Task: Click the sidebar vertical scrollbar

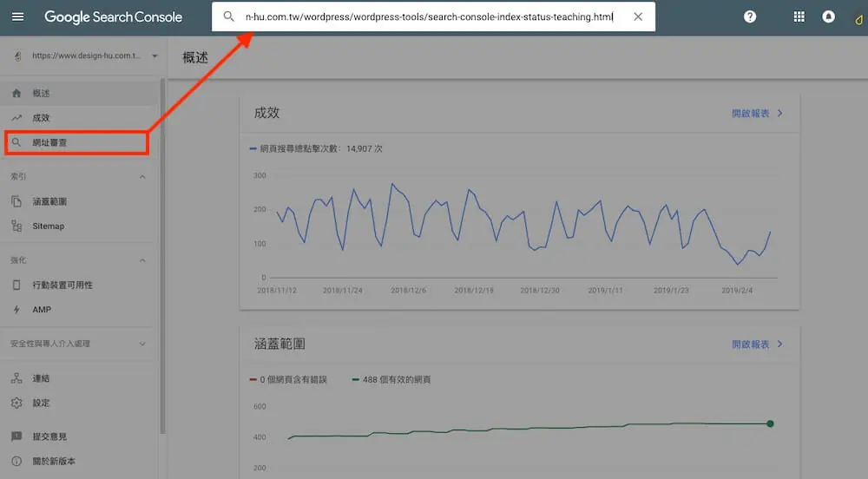Action: [x=163, y=256]
